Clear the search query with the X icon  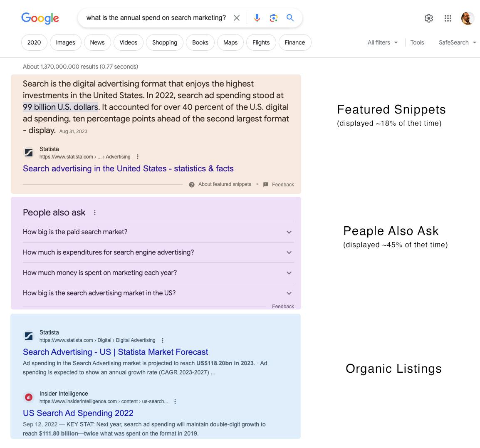click(237, 18)
